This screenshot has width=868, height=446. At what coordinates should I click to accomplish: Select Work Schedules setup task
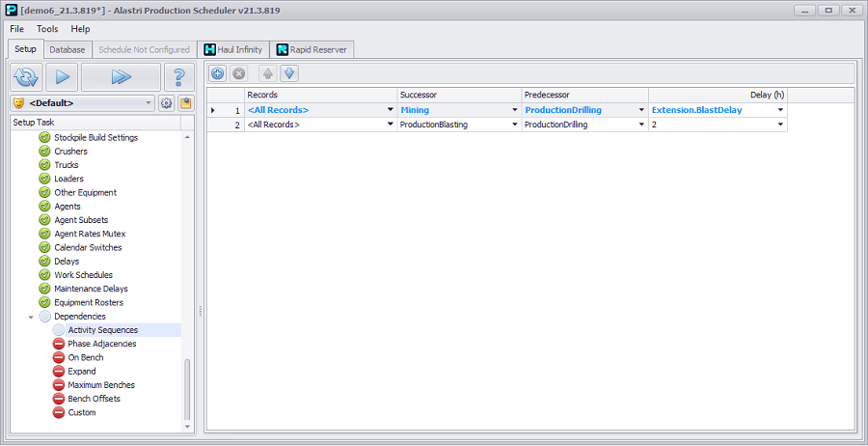click(x=83, y=275)
